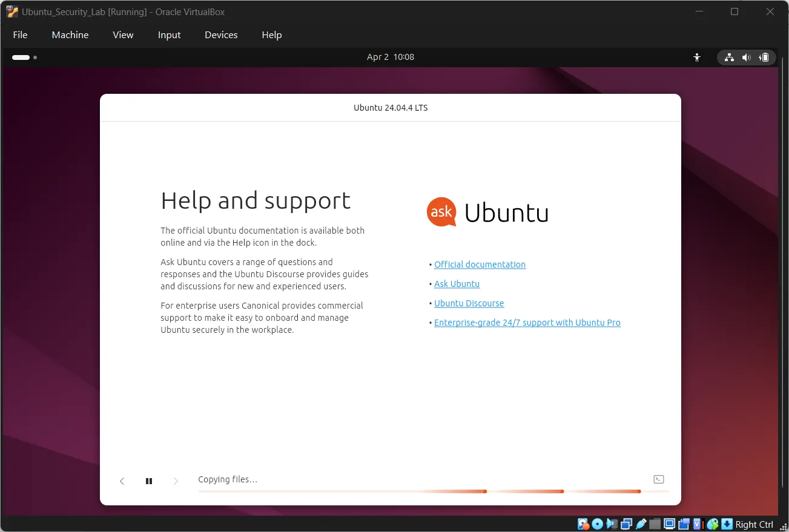The height and width of the screenshot is (532, 789).
Task: Open the Ubuntu quick settings tray menu
Action: click(747, 57)
